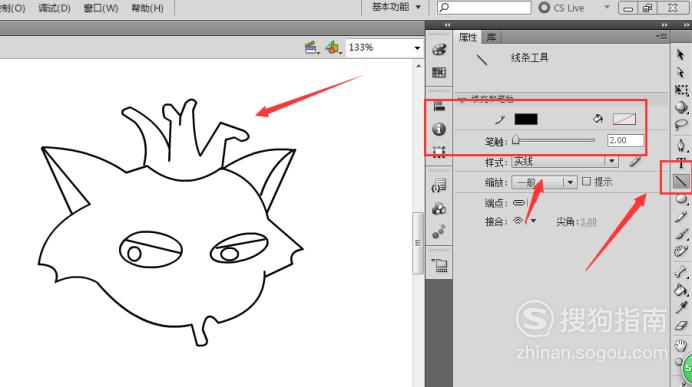Select the Free Transform tool
692x387 pixels.
coord(681,90)
